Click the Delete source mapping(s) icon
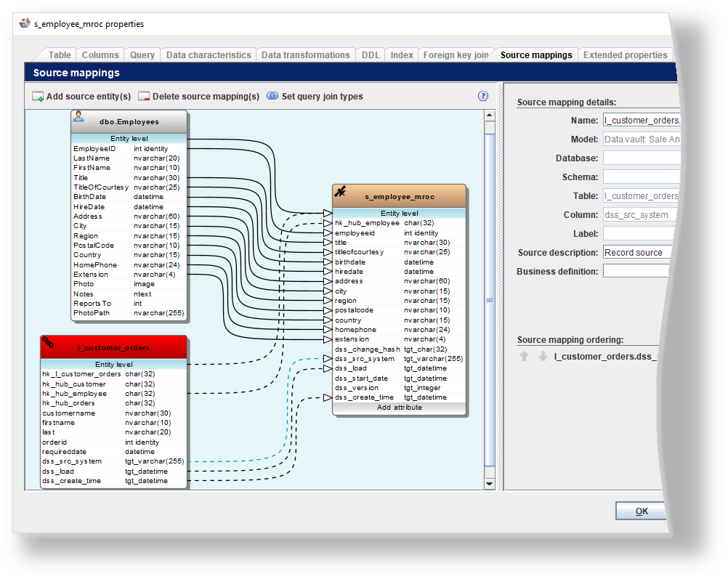 point(144,97)
